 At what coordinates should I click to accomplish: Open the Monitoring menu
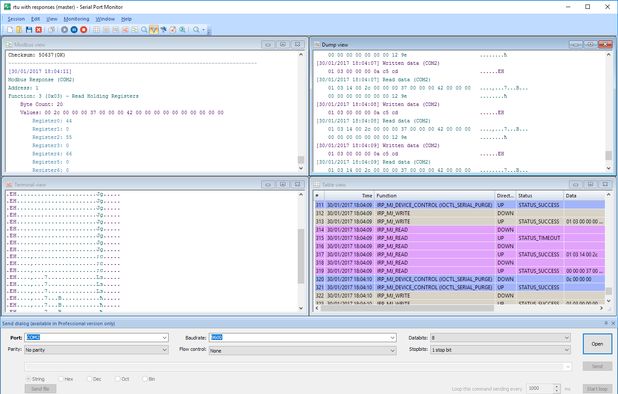(x=76, y=19)
